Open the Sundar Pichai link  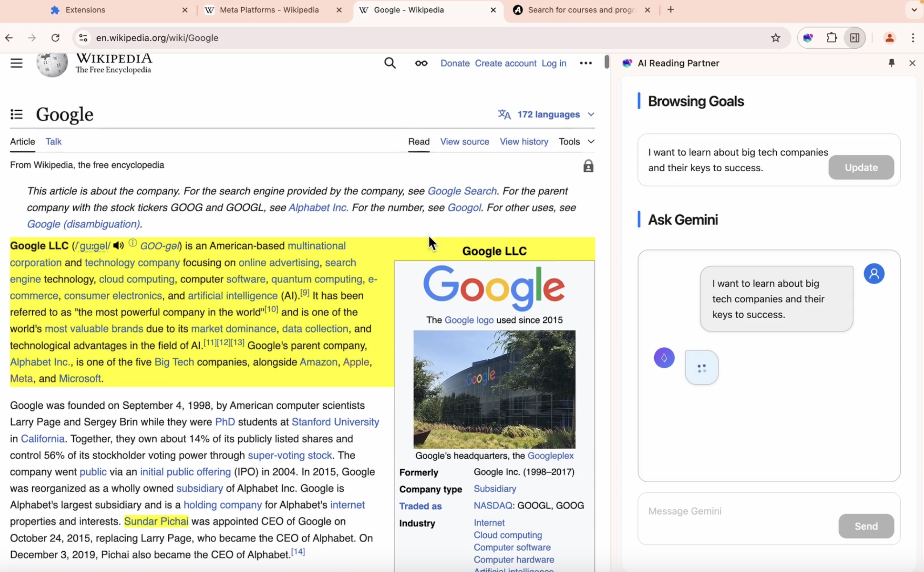click(x=156, y=521)
